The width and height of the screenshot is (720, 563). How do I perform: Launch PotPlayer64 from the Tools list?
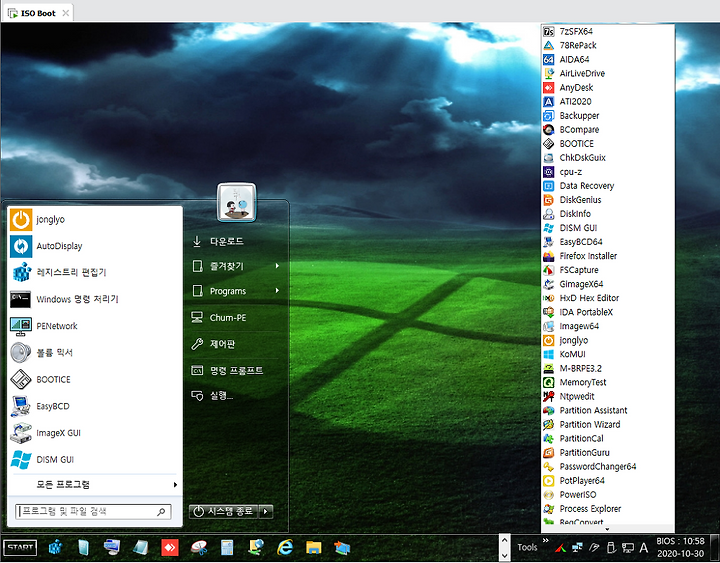tap(608, 481)
